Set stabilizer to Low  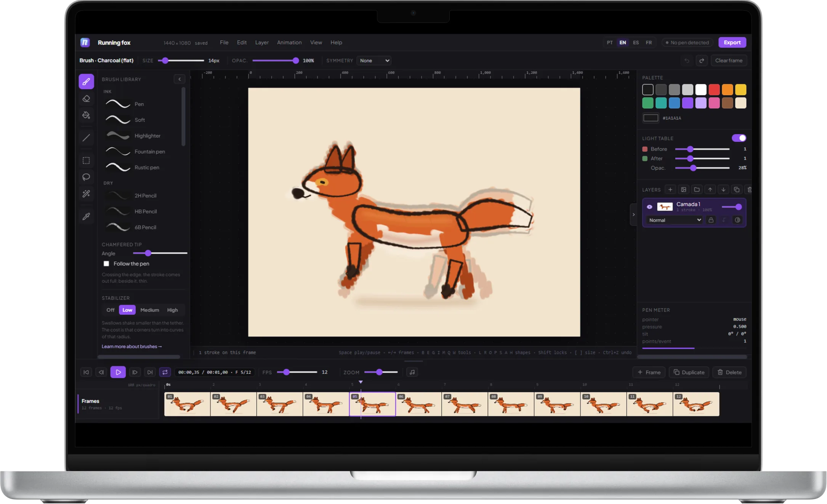[x=127, y=310]
